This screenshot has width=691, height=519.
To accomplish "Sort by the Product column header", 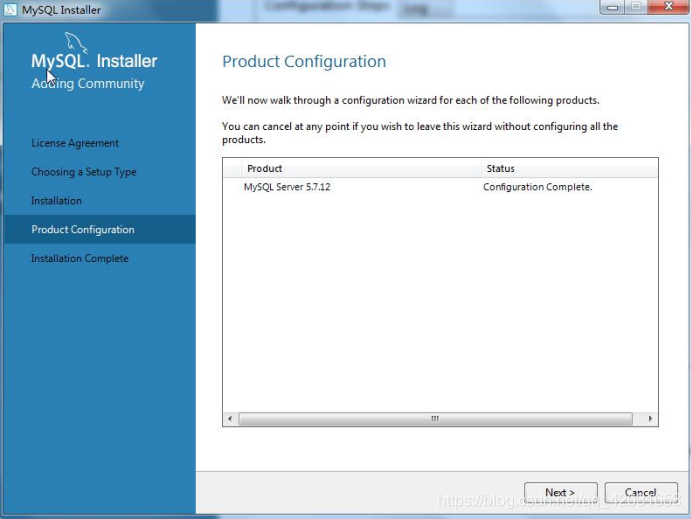I will tap(361, 168).
